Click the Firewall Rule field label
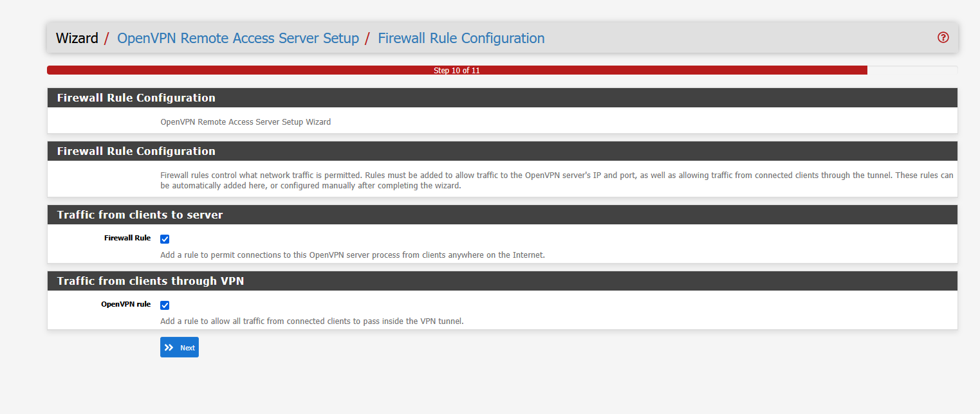This screenshot has width=980, height=414. [x=127, y=238]
